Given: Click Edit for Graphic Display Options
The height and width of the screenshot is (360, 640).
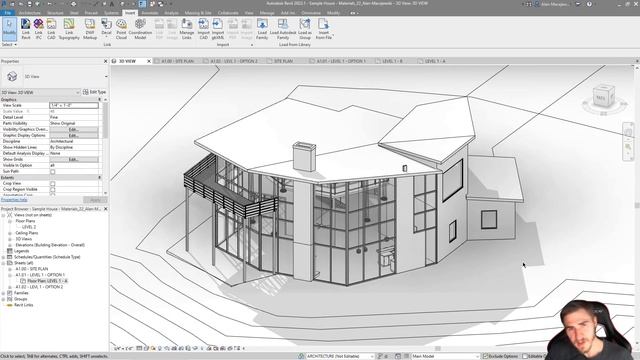Looking at the screenshot, I should (x=74, y=136).
